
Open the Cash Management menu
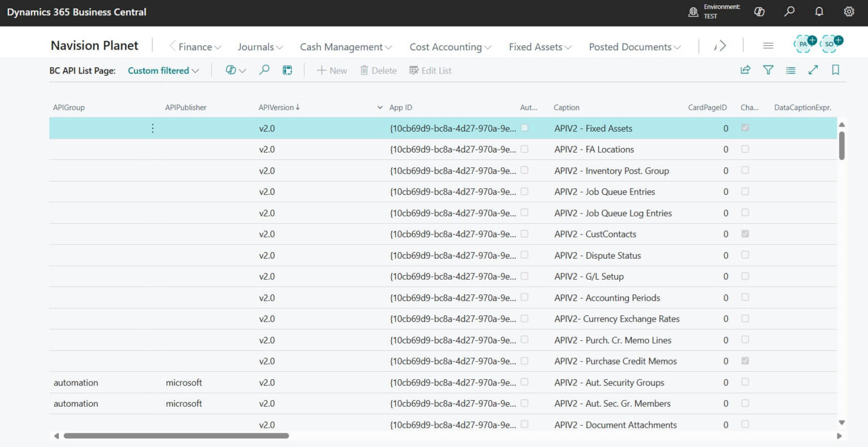(x=345, y=47)
